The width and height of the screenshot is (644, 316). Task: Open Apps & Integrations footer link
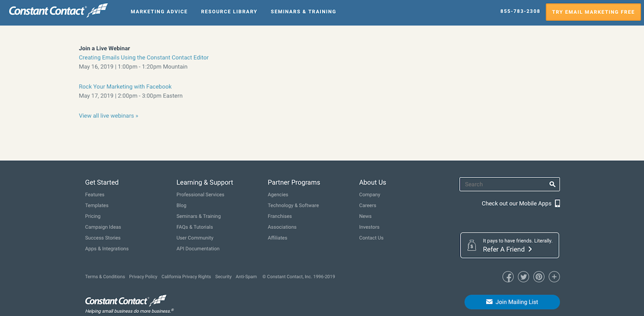click(x=107, y=249)
